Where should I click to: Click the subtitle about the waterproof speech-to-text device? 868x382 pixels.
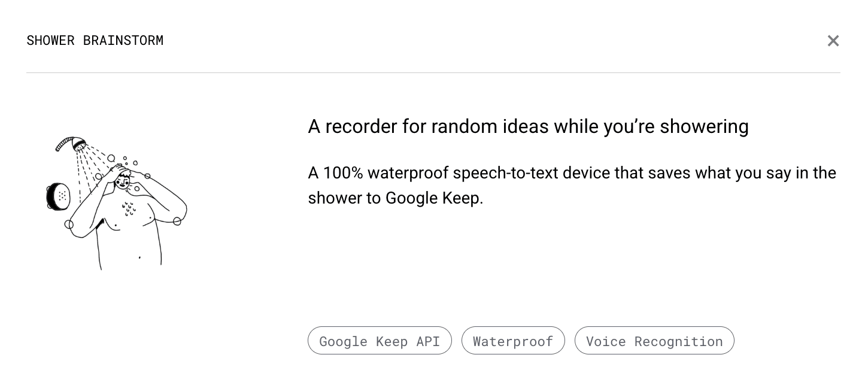[x=572, y=186]
